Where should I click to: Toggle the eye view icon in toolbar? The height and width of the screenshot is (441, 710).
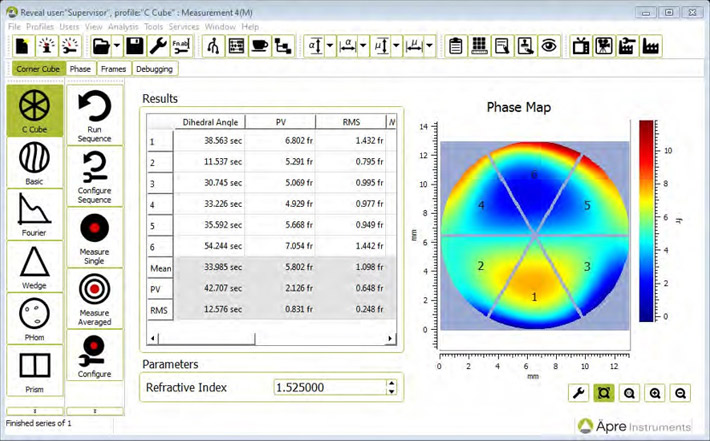(x=548, y=46)
